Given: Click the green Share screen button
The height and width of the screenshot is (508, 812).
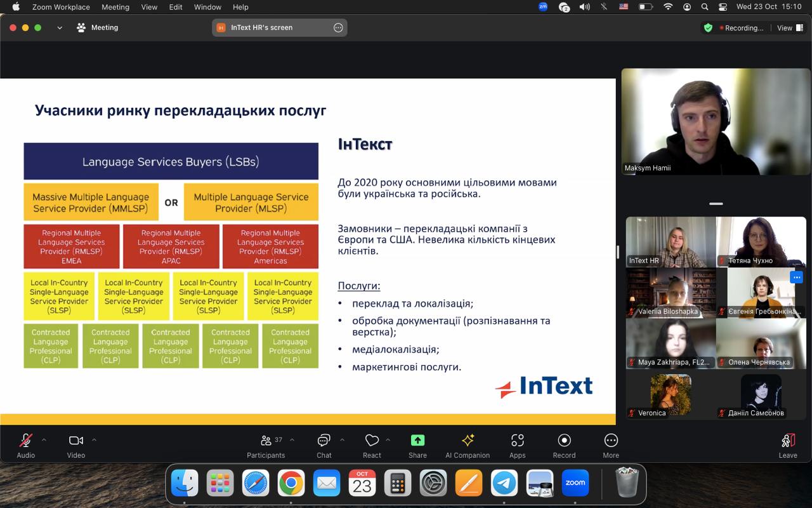Looking at the screenshot, I should [417, 445].
